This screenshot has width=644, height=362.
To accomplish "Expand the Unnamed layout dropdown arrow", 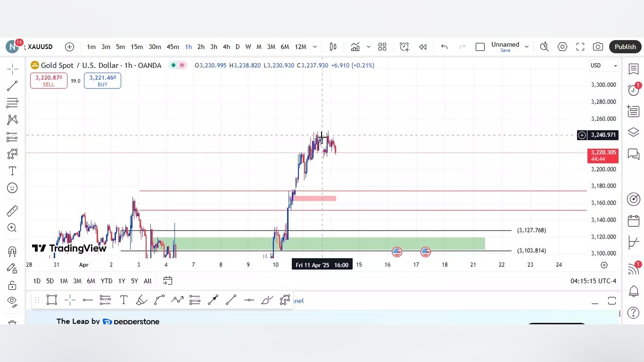I will pos(527,47).
